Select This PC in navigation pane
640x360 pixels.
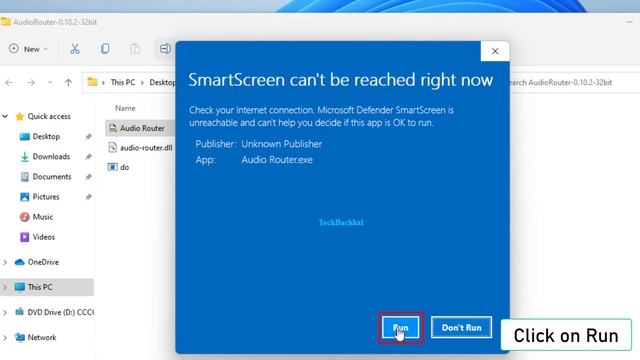[x=40, y=287]
